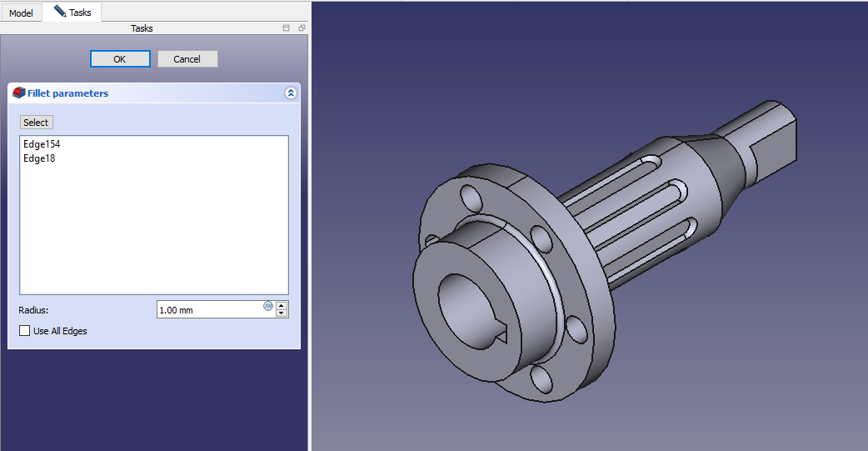868x451 pixels.
Task: Cancel the fillet operation
Action: pyautogui.click(x=187, y=59)
